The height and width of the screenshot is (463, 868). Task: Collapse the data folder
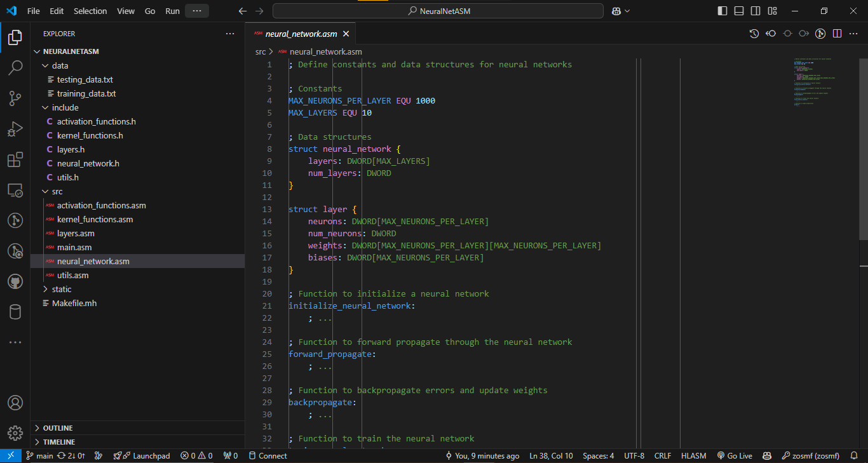pos(137,65)
